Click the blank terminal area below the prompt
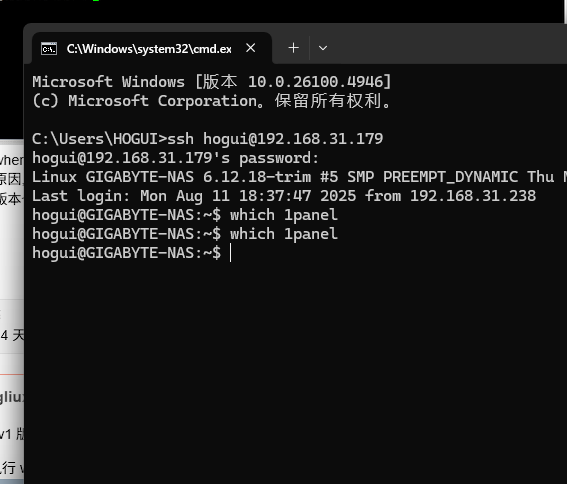This screenshot has height=484, width=567. point(295,373)
